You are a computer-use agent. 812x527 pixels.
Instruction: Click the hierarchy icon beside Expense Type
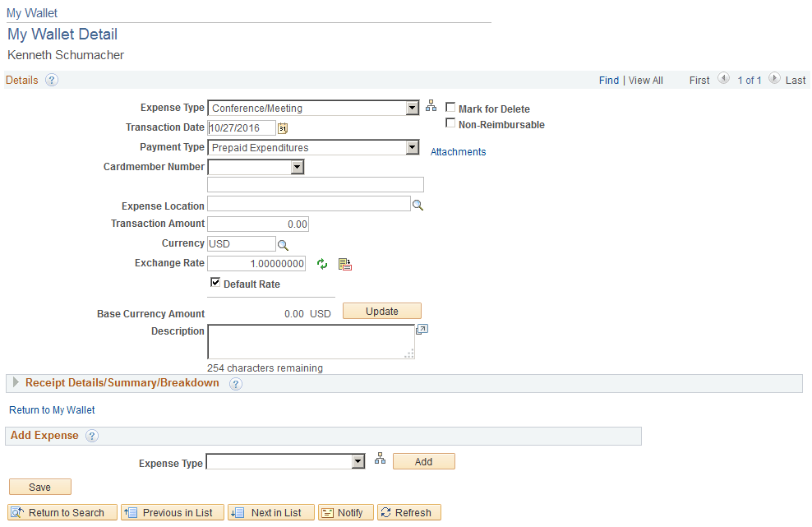[x=431, y=104]
